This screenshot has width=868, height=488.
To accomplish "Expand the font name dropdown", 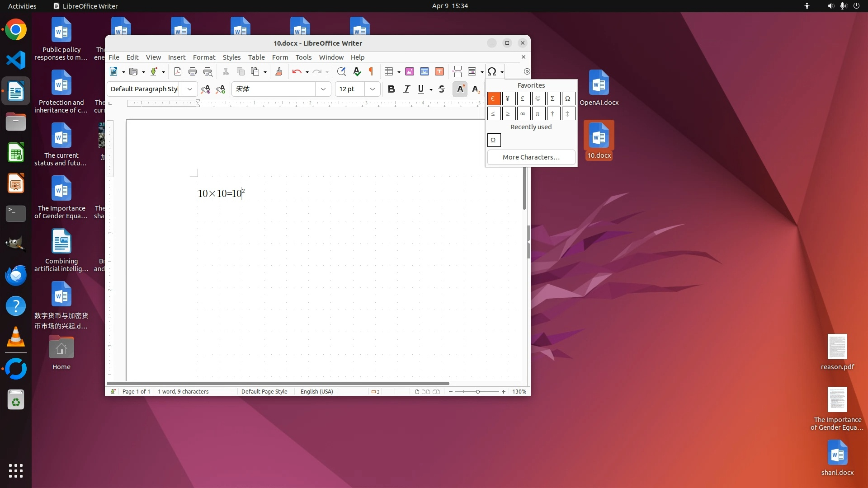I will tap(323, 89).
